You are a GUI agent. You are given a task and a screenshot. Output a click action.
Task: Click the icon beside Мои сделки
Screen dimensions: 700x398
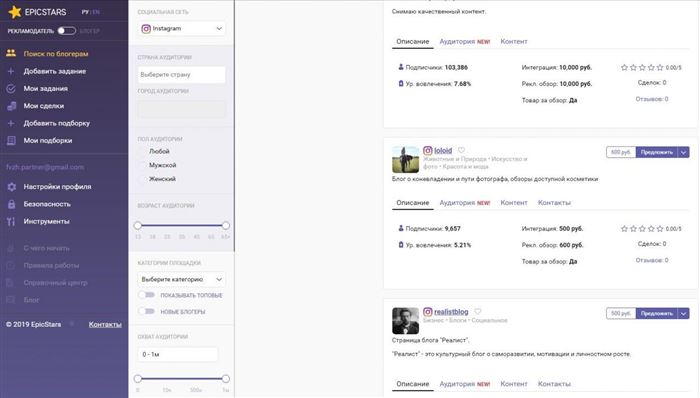[11, 106]
